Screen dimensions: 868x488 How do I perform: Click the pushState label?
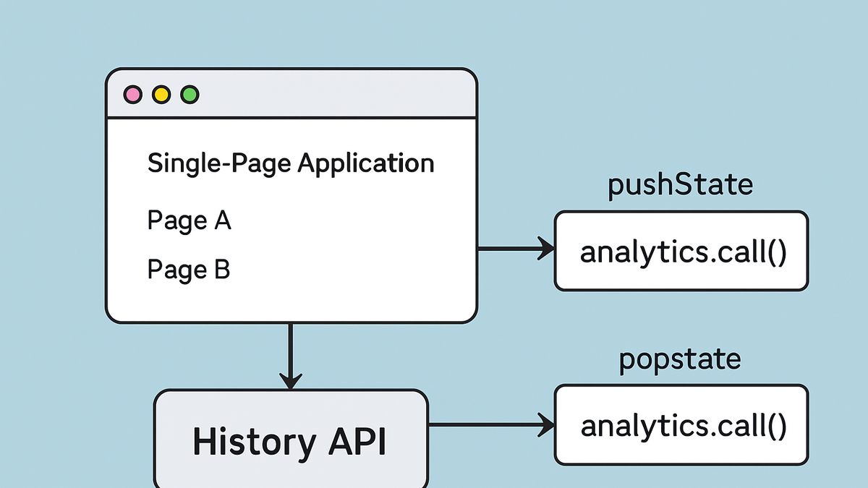(x=680, y=185)
